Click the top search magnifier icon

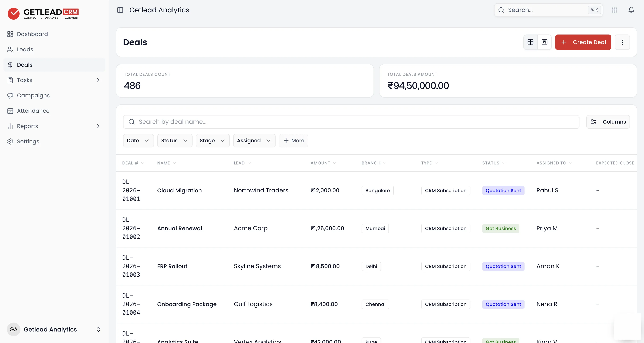501,10
